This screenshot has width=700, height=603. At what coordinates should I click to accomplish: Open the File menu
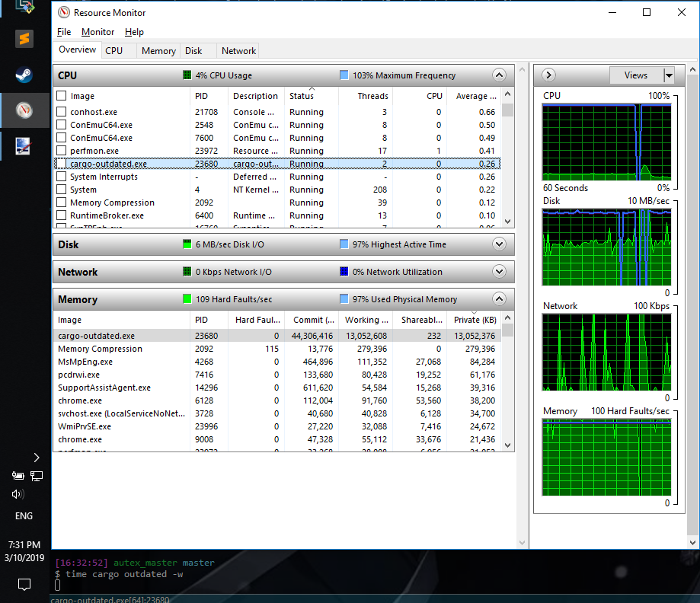pyautogui.click(x=64, y=32)
